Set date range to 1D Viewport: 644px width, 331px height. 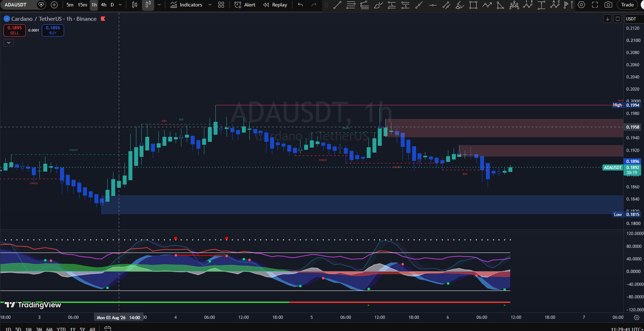click(8, 329)
